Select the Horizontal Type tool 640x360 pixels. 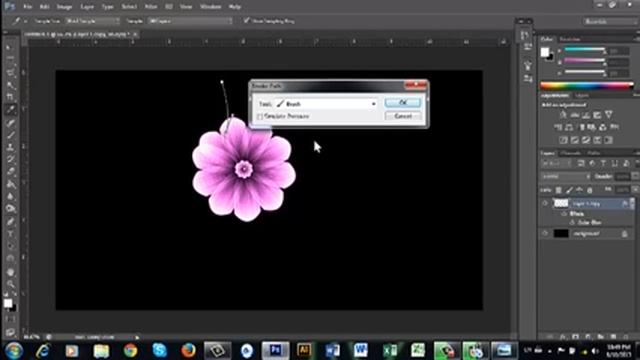click(x=10, y=234)
